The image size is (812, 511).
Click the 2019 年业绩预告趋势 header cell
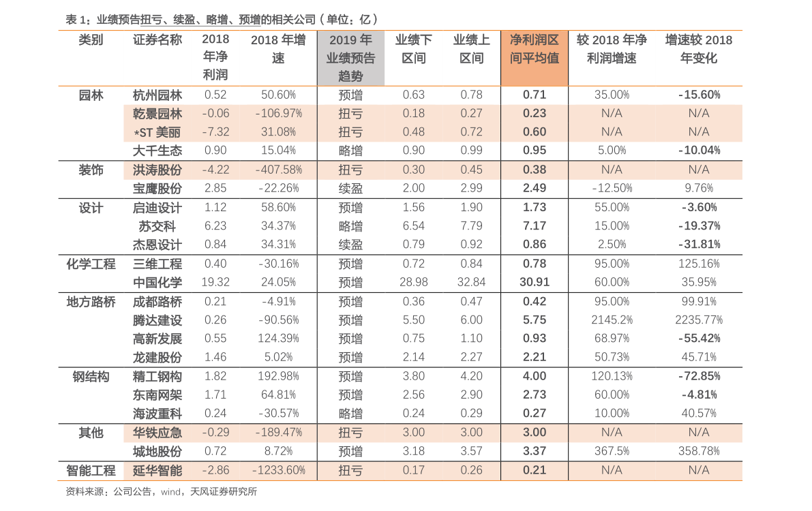click(x=350, y=58)
